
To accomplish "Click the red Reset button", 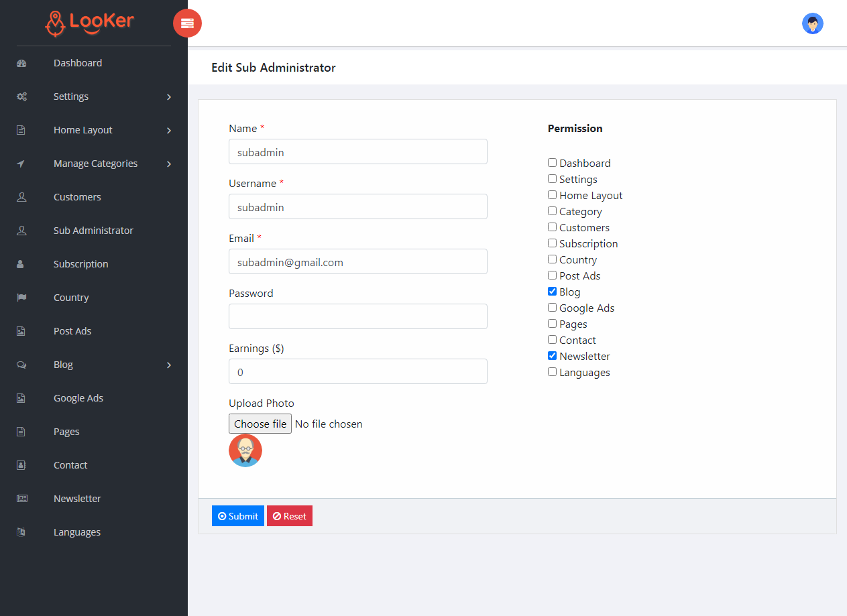I will pyautogui.click(x=290, y=516).
